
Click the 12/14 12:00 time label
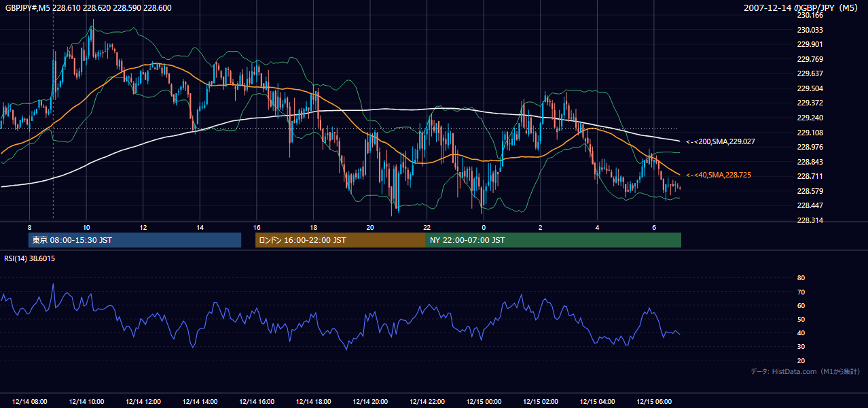(x=143, y=402)
